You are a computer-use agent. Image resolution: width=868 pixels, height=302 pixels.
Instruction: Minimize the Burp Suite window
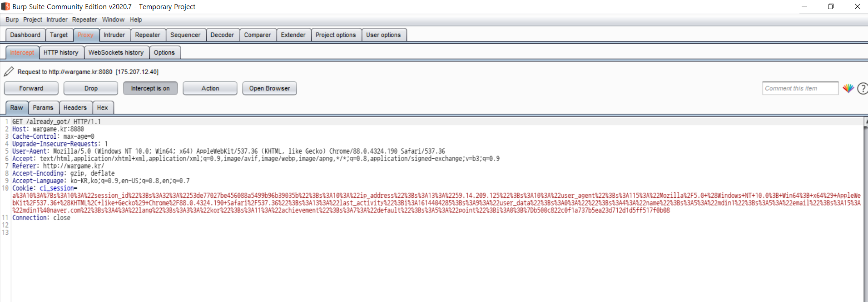click(804, 6)
